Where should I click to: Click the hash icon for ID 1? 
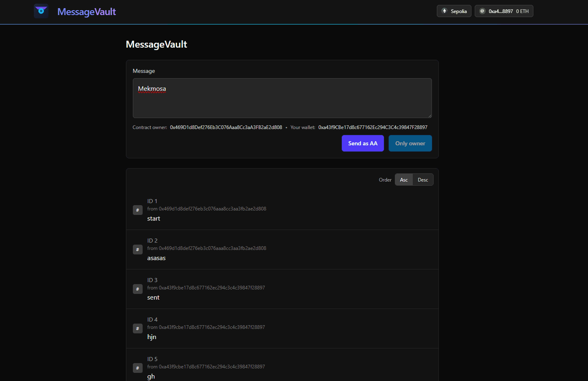tap(138, 210)
